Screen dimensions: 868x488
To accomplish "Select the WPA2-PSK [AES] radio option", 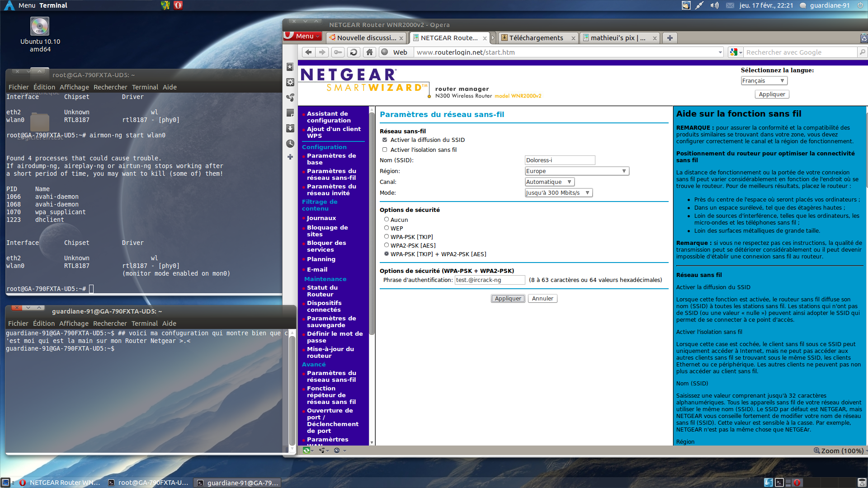I will (x=387, y=245).
